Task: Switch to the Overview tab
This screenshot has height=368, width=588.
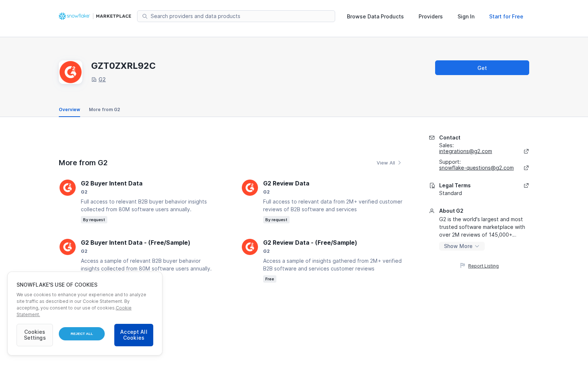Action: pos(69,110)
